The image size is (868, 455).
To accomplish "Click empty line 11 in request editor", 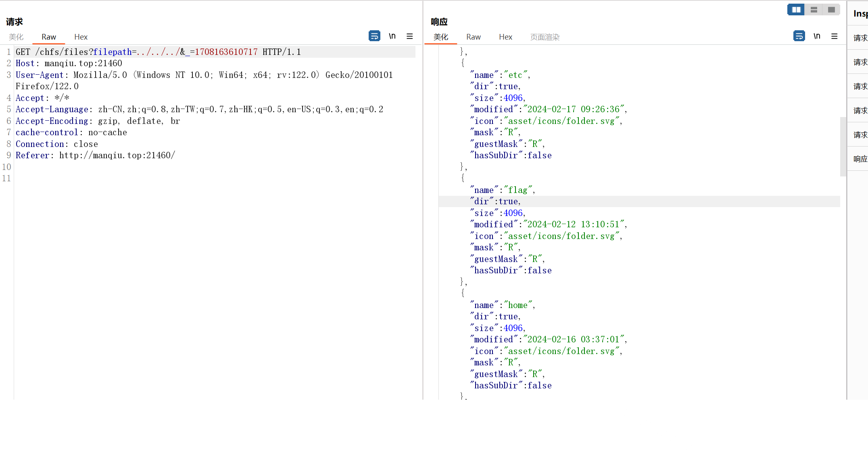I will click(214, 178).
